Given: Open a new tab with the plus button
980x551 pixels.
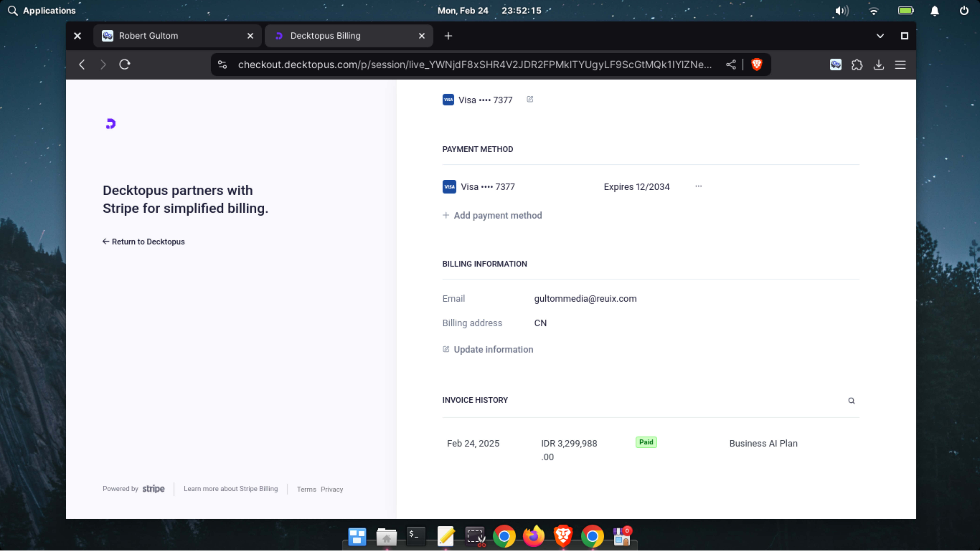Looking at the screenshot, I should 448,36.
